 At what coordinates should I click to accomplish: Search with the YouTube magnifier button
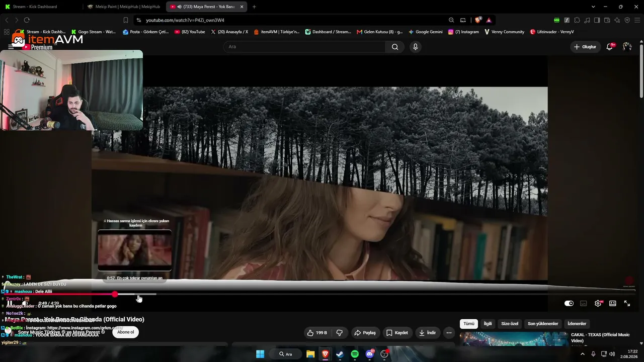click(395, 47)
